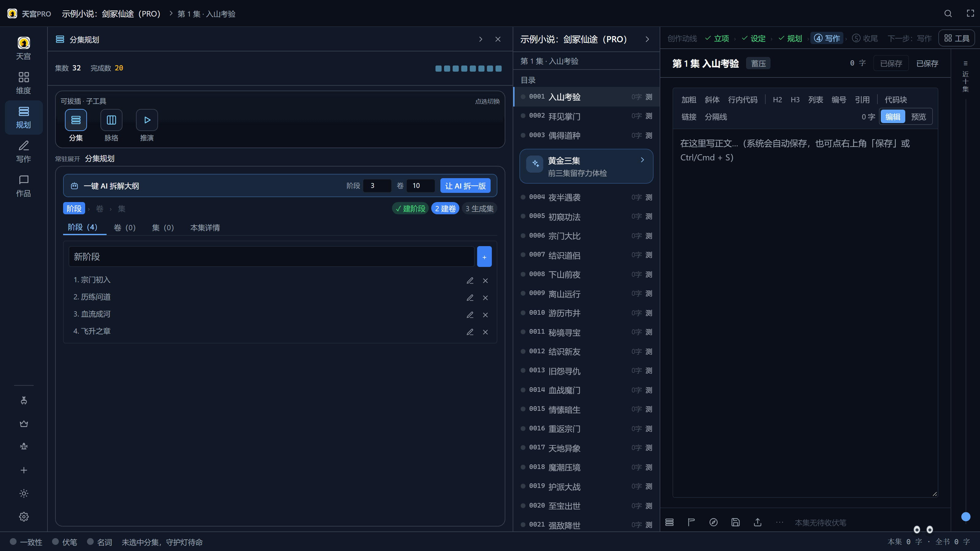Viewport: 980px width, 551px height.
Task: Click the 3 生成集 step button
Action: [479, 208]
